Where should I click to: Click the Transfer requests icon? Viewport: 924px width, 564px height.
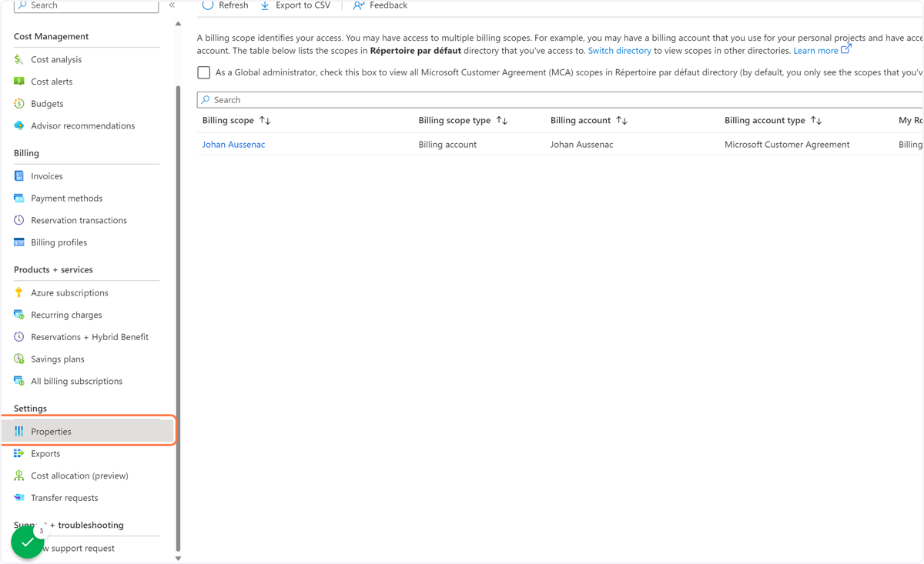coord(19,498)
